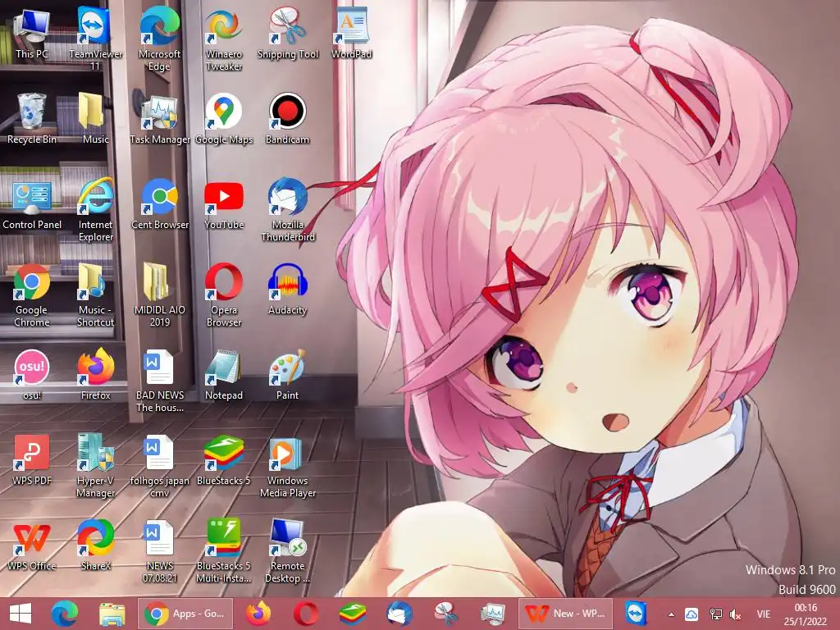This screenshot has width=840, height=630.
Task: Select the Music folder on desktop
Action: click(95, 119)
